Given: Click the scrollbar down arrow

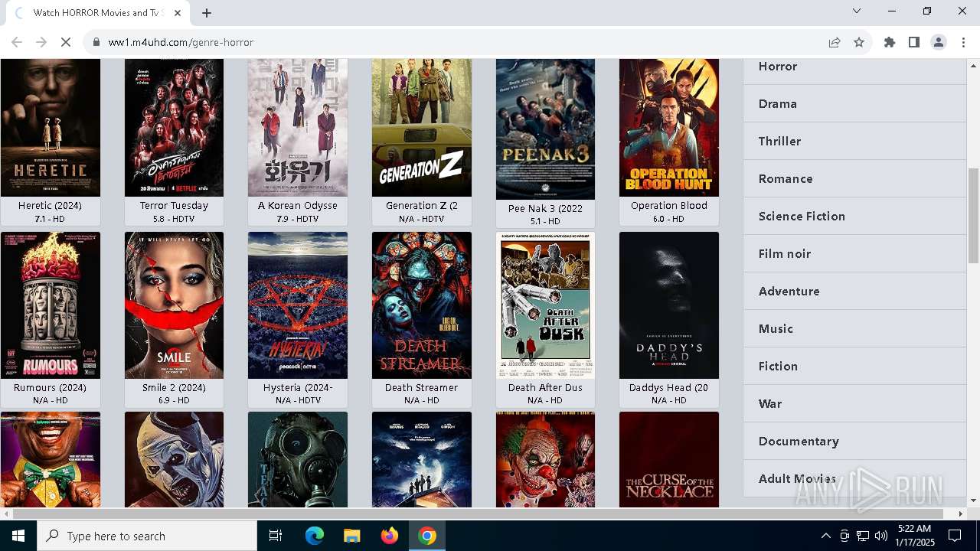Looking at the screenshot, I should point(973,500).
